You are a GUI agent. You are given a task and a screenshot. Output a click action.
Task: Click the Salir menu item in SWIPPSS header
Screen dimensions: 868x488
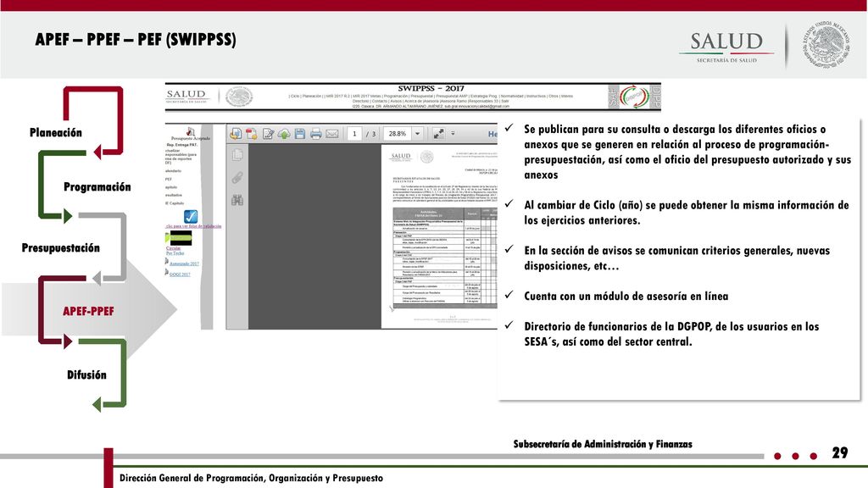504,102
